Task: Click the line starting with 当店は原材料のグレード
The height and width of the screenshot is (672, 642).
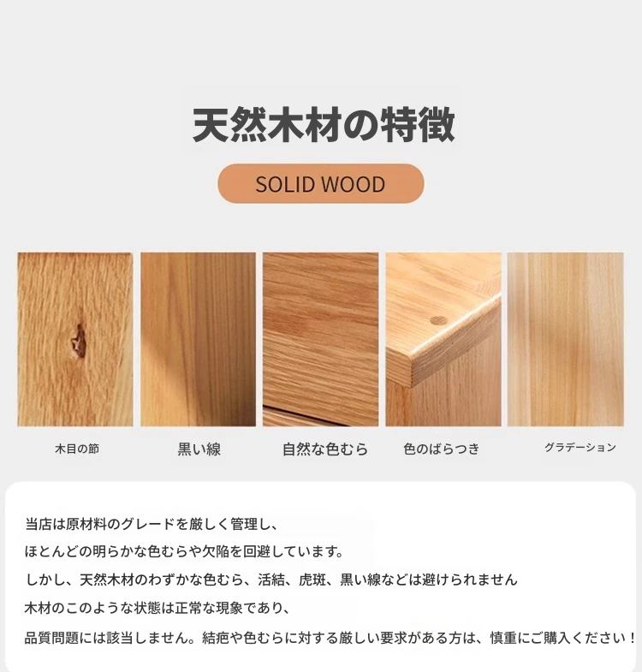Action: (x=152, y=524)
